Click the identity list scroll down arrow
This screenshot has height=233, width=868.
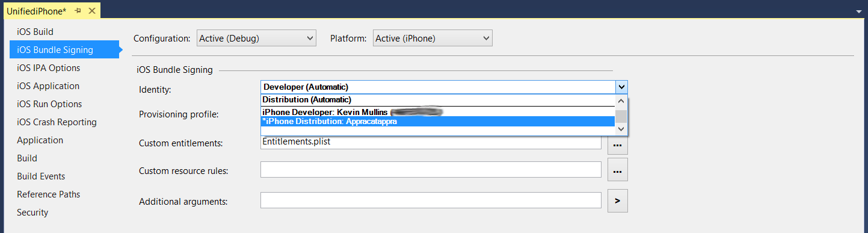pyautogui.click(x=621, y=129)
